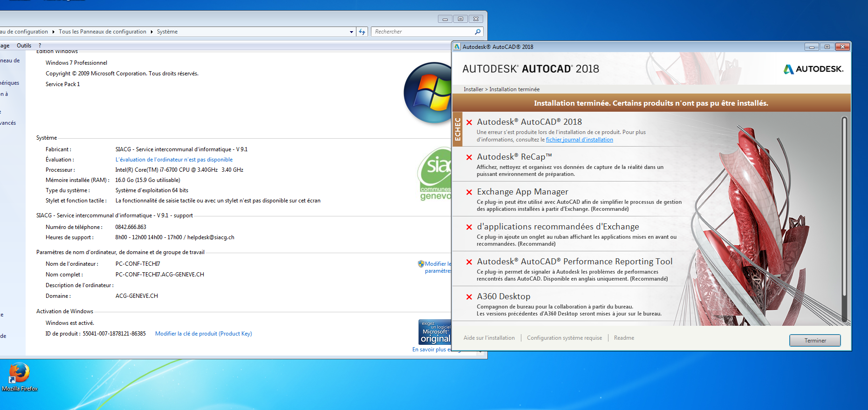Open the Readme link
This screenshot has width=868, height=410.
click(x=624, y=338)
